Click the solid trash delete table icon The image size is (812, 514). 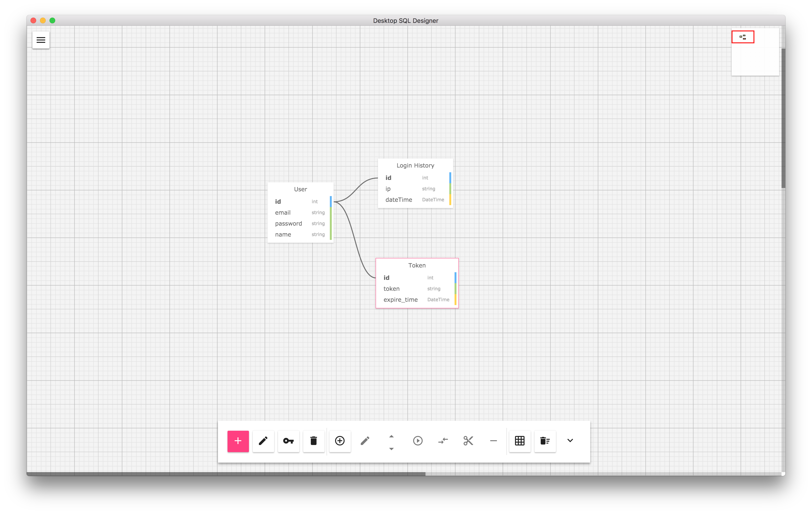point(314,441)
